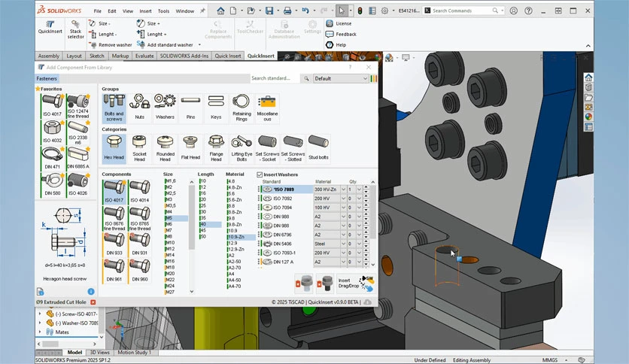Click the Insert Drag/Drop button
This screenshot has width=629, height=364.
coord(355,283)
